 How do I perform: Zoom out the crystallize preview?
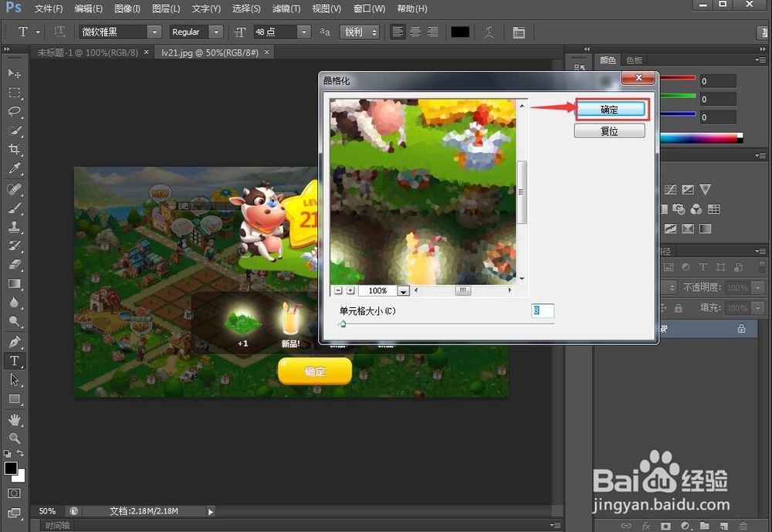point(338,290)
